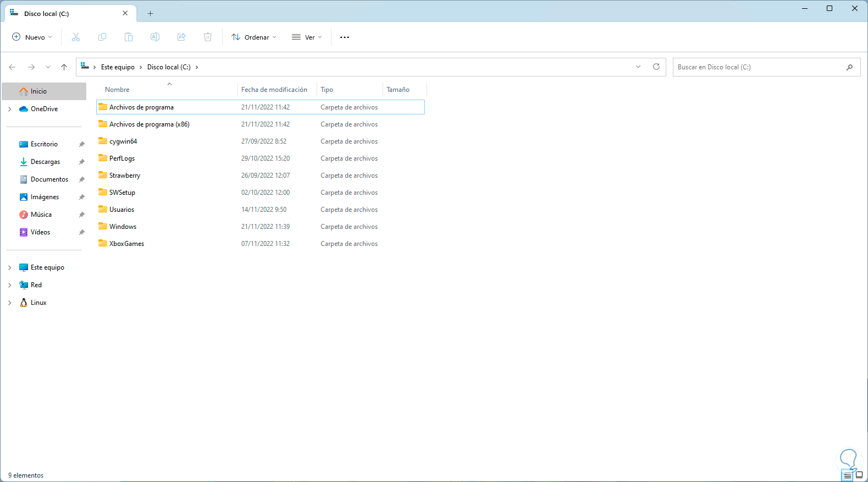Open Descargas quick access folder
Image resolution: width=868 pixels, height=482 pixels.
tap(45, 162)
